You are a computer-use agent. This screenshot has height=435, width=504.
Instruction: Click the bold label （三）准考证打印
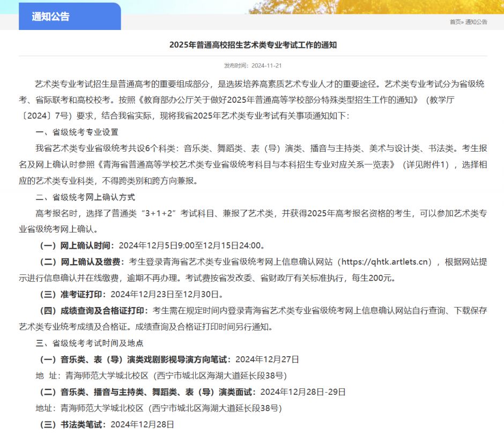(72, 294)
